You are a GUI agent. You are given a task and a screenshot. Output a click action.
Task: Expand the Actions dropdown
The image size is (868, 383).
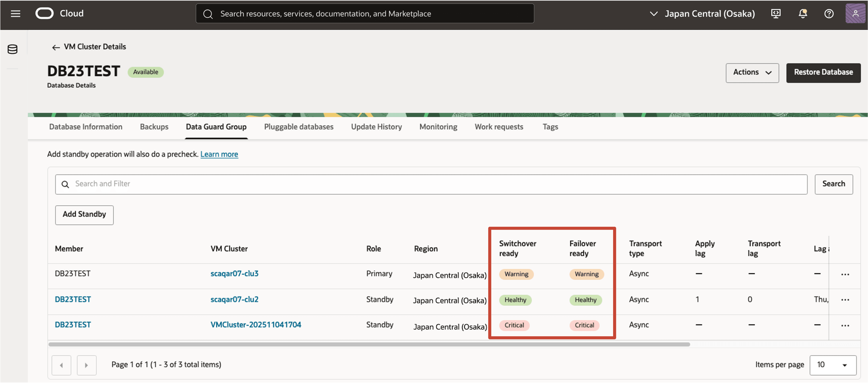(x=752, y=72)
